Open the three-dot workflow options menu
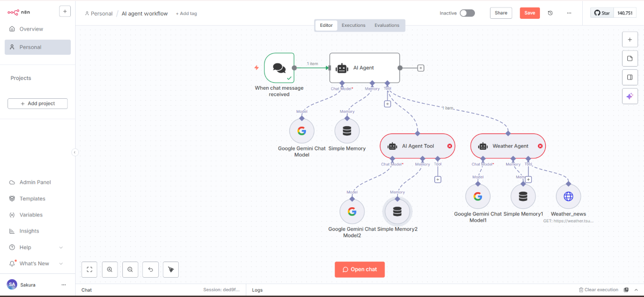This screenshot has height=297, width=644. coord(569,13)
